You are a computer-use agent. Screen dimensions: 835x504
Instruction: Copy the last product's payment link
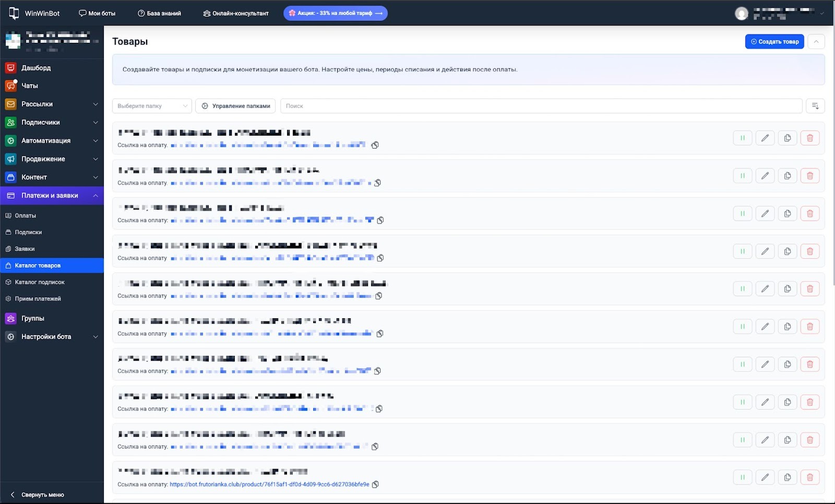coord(375,484)
